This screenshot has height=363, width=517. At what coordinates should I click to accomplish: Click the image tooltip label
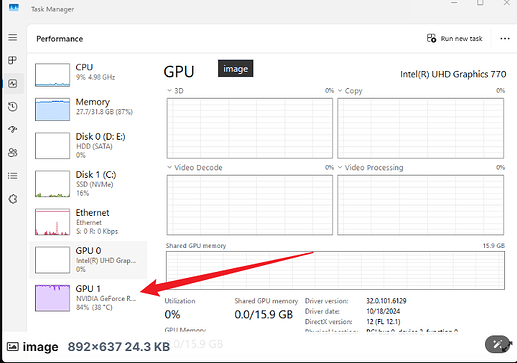coord(236,68)
